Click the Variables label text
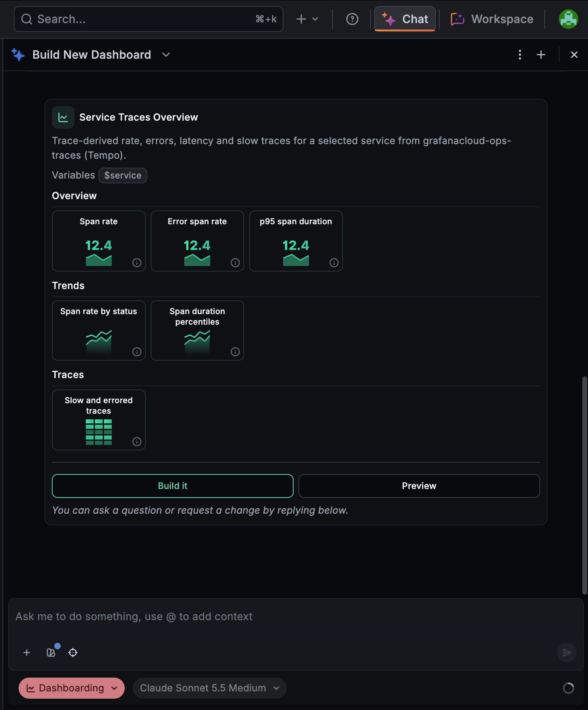588x710 pixels. click(73, 175)
